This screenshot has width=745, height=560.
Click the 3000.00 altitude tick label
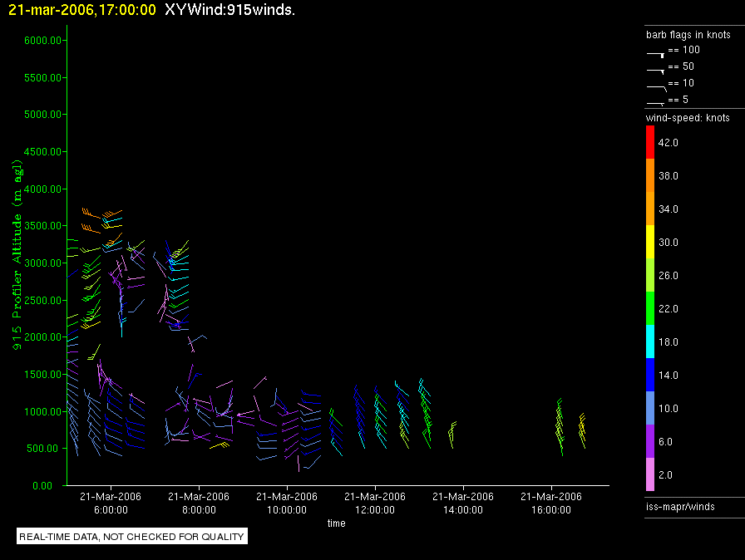[42, 263]
